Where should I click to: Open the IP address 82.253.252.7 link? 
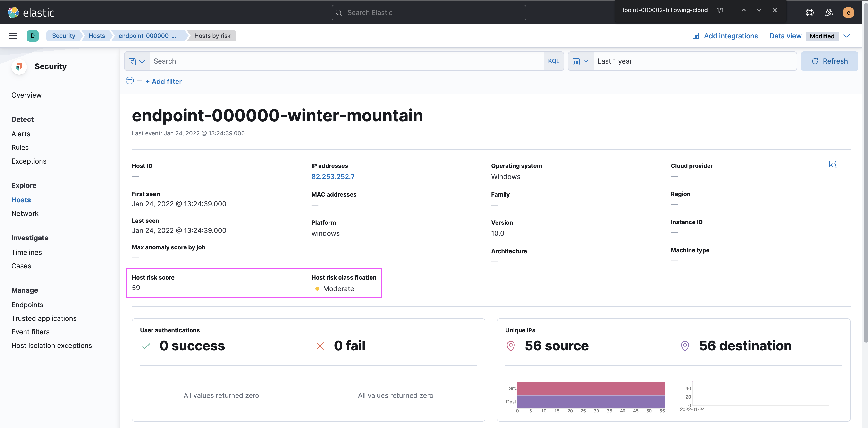pyautogui.click(x=333, y=176)
